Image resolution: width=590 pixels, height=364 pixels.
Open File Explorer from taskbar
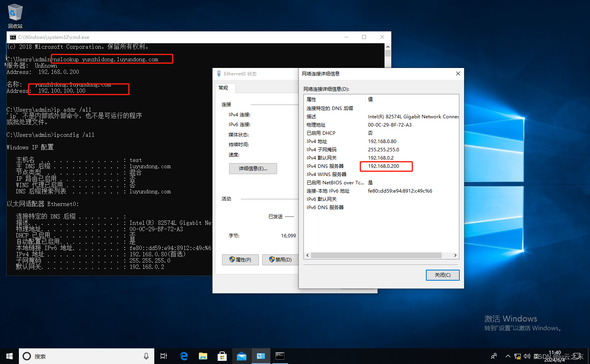tap(203, 356)
